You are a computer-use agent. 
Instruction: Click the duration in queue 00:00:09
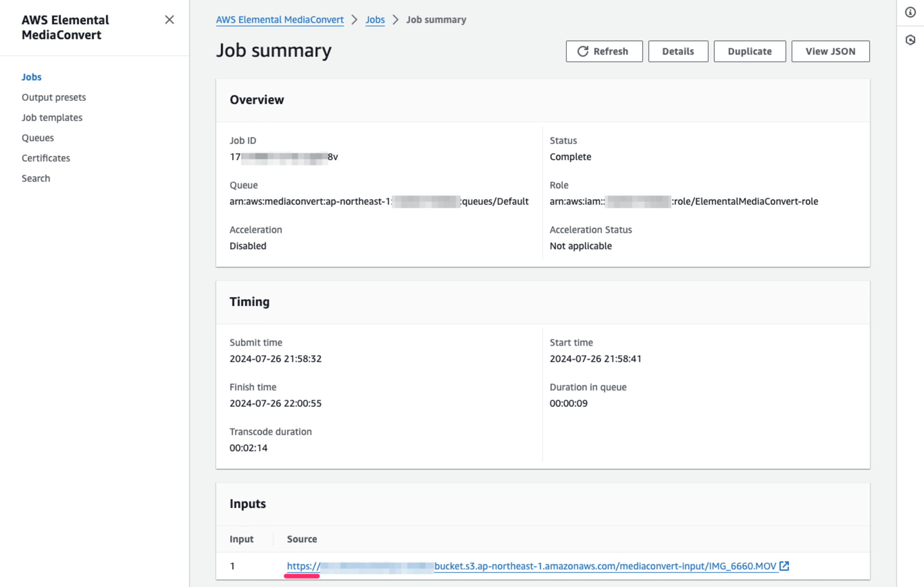[568, 403]
